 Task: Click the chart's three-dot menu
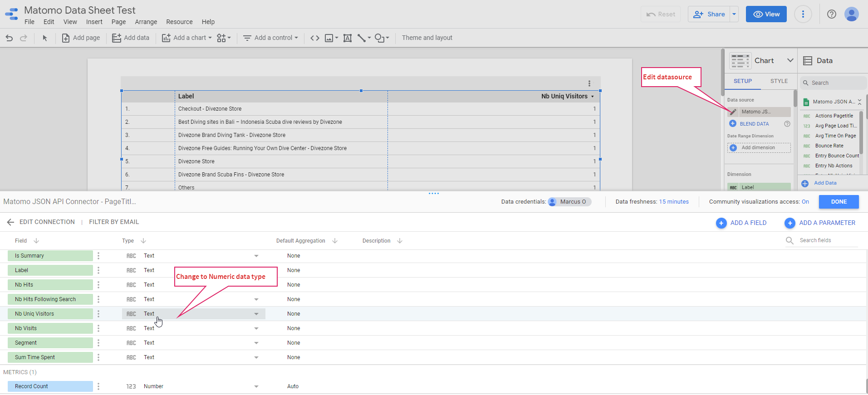click(x=589, y=83)
